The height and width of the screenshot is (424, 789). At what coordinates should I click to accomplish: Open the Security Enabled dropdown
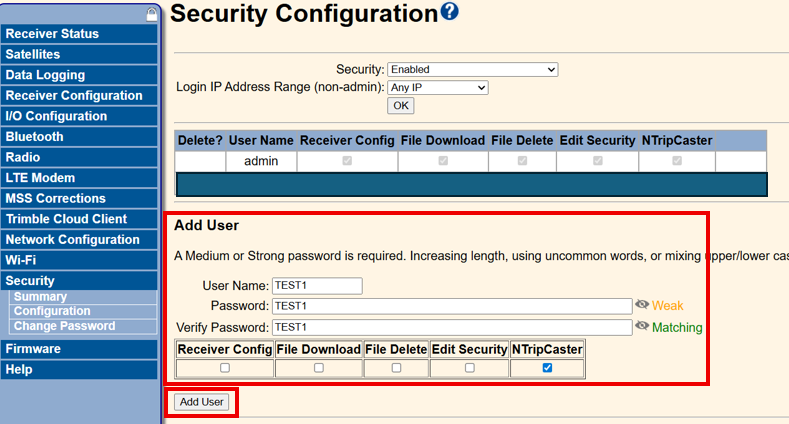[472, 69]
